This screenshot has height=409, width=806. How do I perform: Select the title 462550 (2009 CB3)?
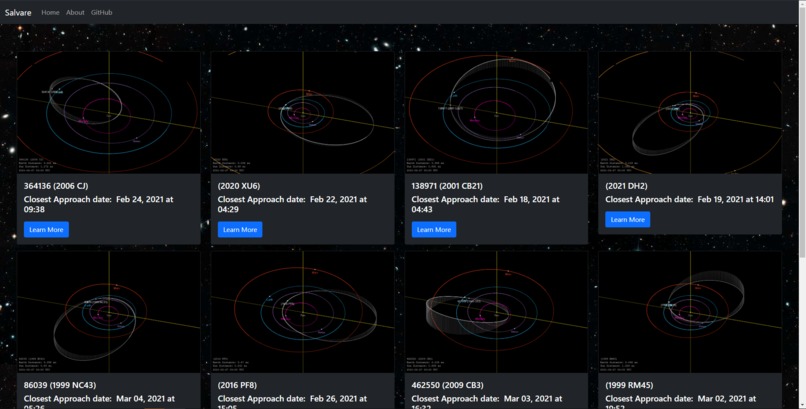(447, 385)
